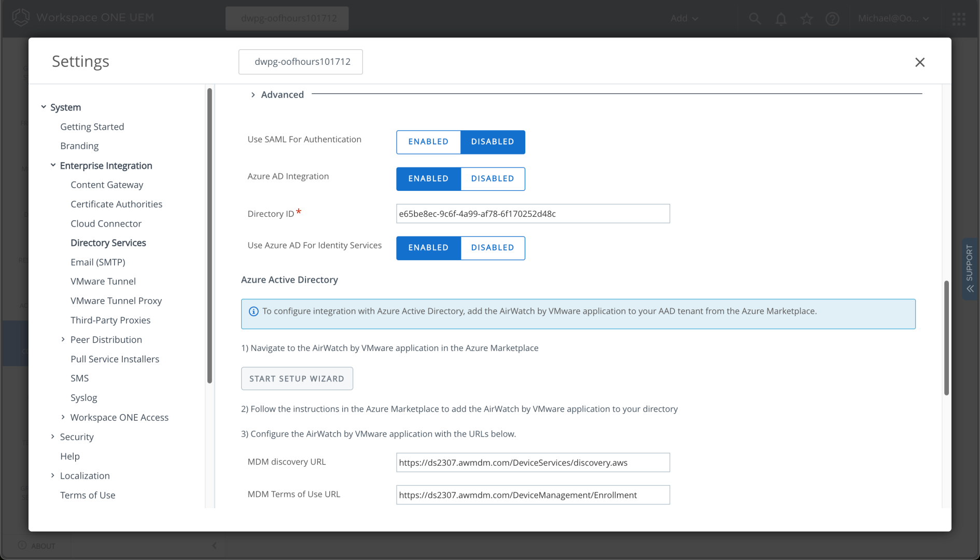Click the Start Setup Wizard button
This screenshot has width=980, height=560.
[x=297, y=379]
